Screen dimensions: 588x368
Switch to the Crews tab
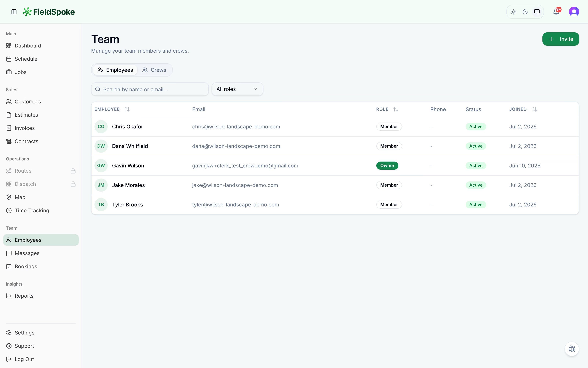pos(154,70)
